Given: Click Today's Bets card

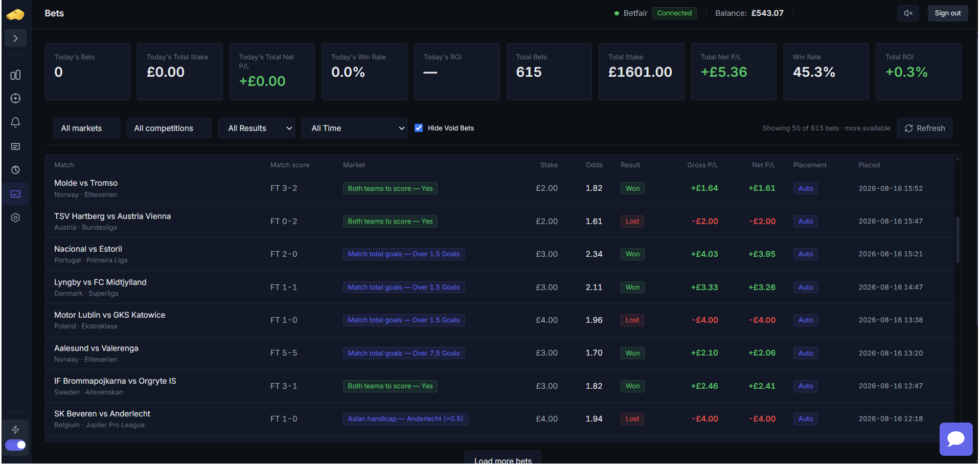Looking at the screenshot, I should [x=87, y=72].
